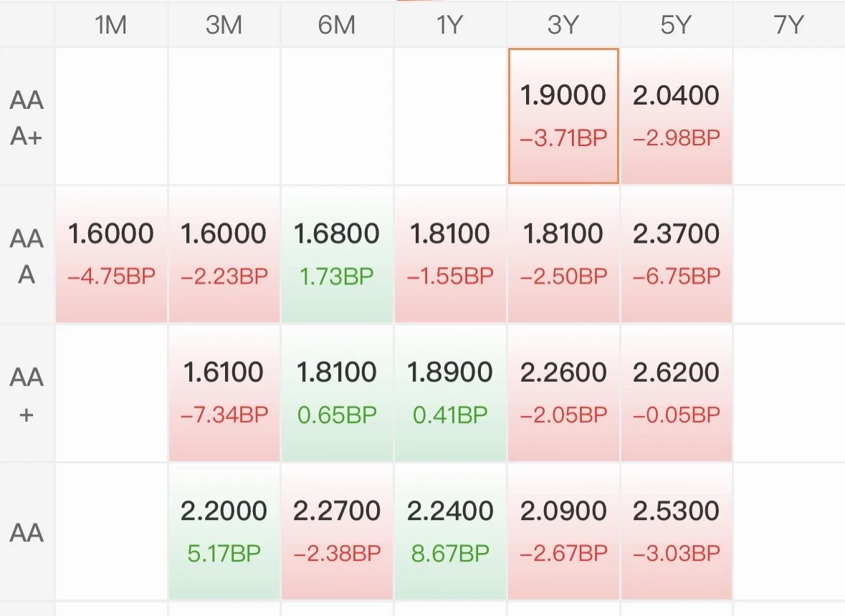This screenshot has width=845, height=616.
Task: Click the AA+ rating row label
Action: tap(27, 394)
